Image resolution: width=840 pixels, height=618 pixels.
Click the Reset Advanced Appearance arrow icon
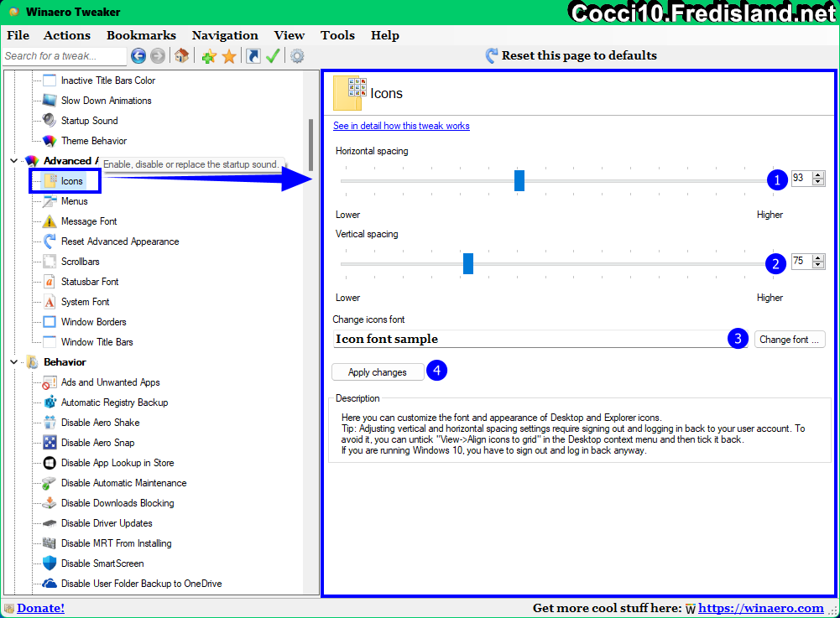[50, 241]
